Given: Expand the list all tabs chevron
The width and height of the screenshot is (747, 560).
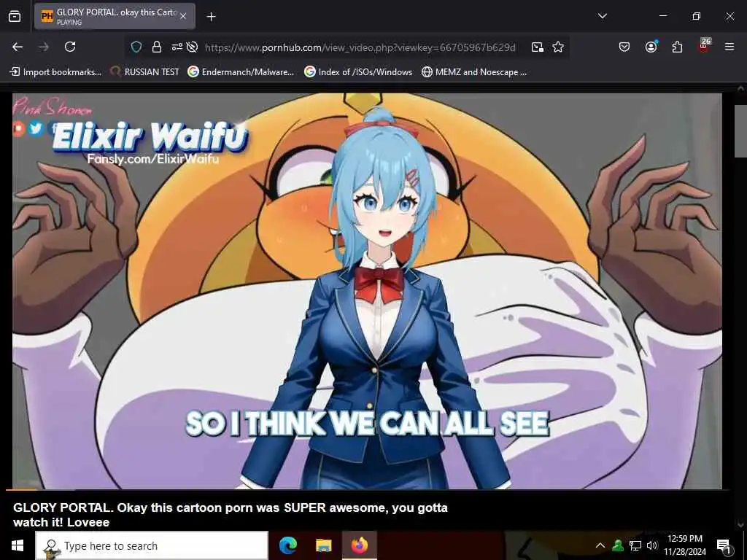Looking at the screenshot, I should (602, 16).
